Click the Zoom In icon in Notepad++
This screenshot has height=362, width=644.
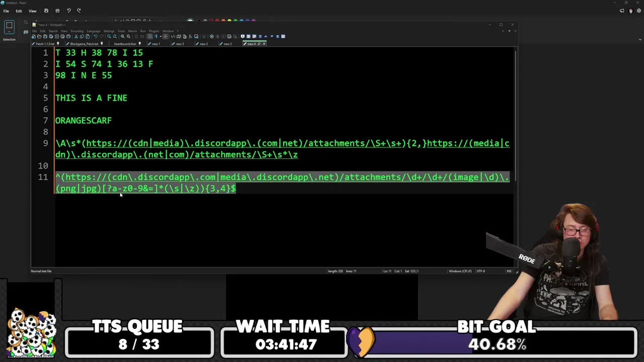122,36
